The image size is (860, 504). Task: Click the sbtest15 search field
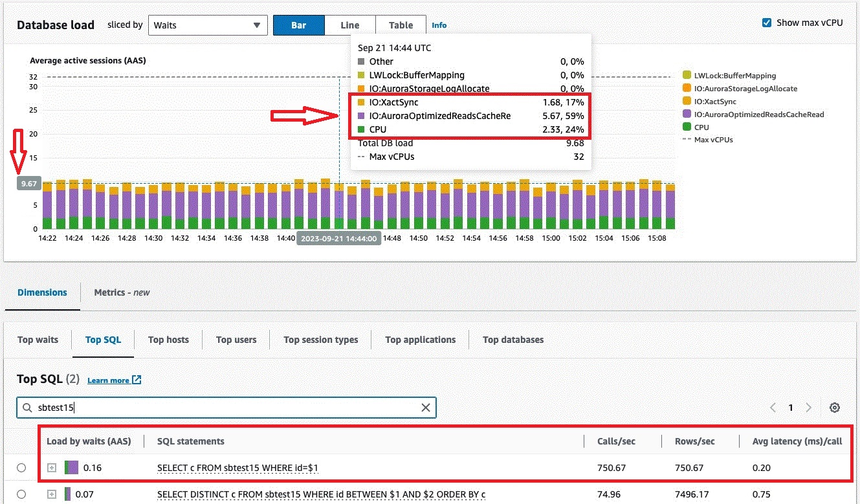click(x=226, y=408)
